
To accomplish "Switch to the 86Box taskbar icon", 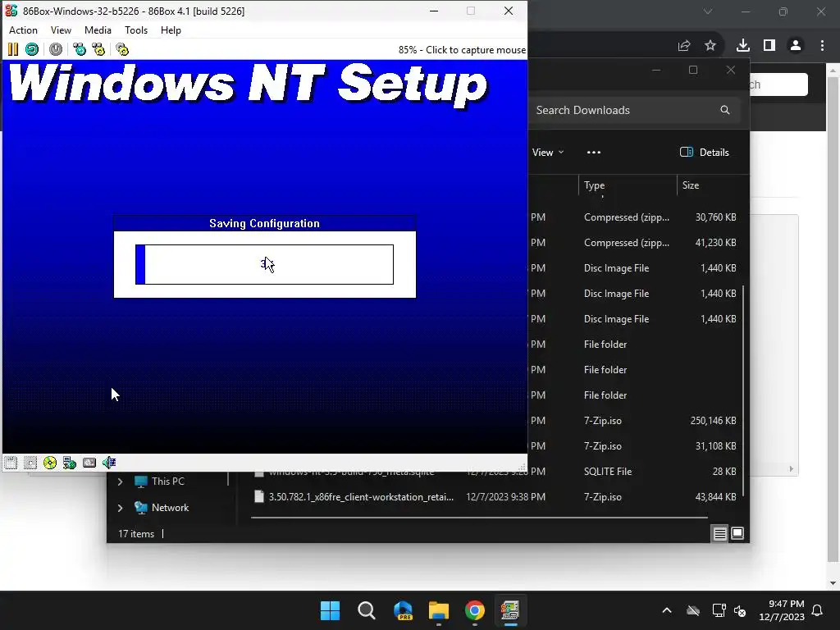I will (x=510, y=610).
